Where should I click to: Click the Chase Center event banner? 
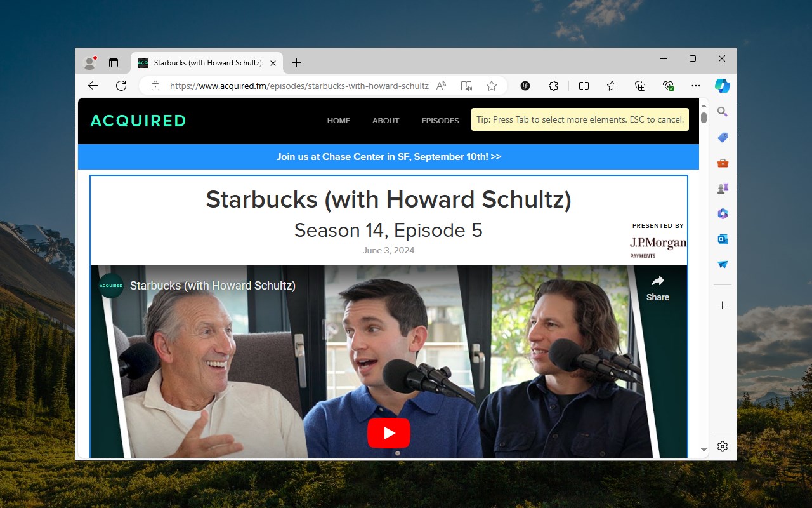pyautogui.click(x=388, y=157)
